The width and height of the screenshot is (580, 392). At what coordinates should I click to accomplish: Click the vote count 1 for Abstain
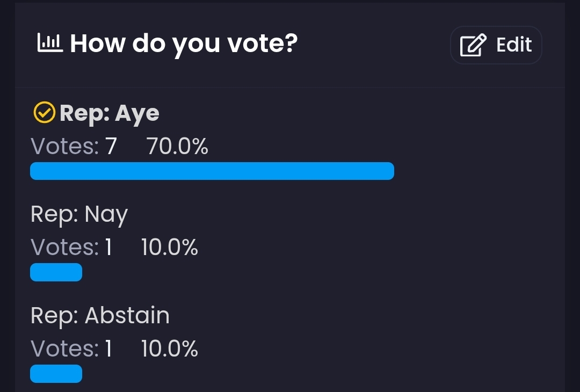(x=108, y=349)
